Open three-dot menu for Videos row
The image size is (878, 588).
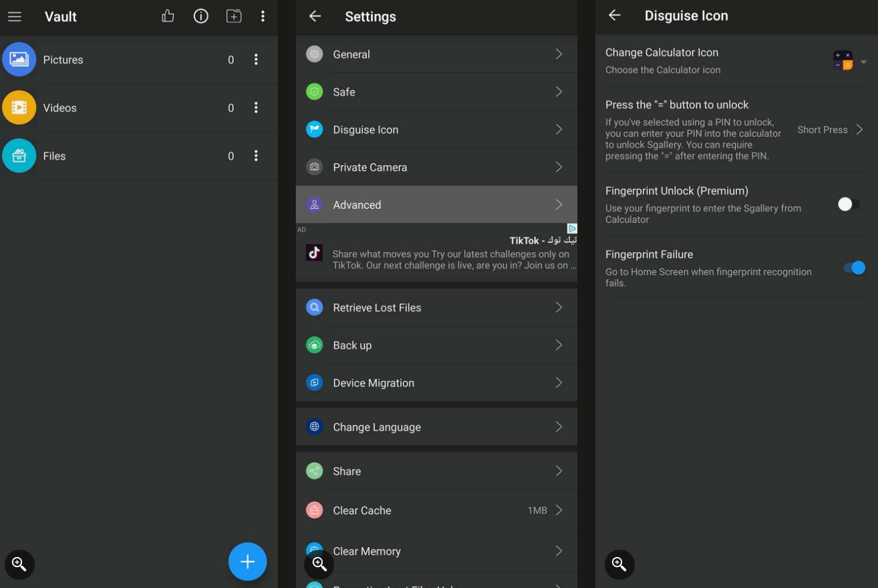tap(256, 107)
